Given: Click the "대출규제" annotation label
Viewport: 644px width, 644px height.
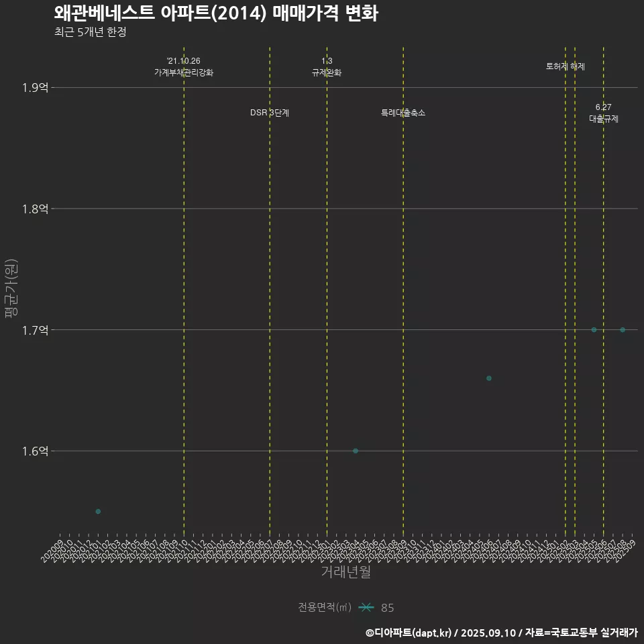Looking at the screenshot, I should pos(603,119).
